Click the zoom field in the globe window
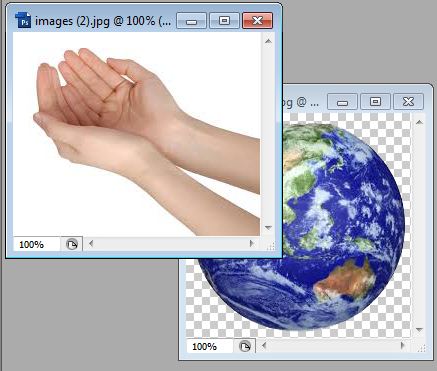The width and height of the screenshot is (437, 371). click(210, 346)
